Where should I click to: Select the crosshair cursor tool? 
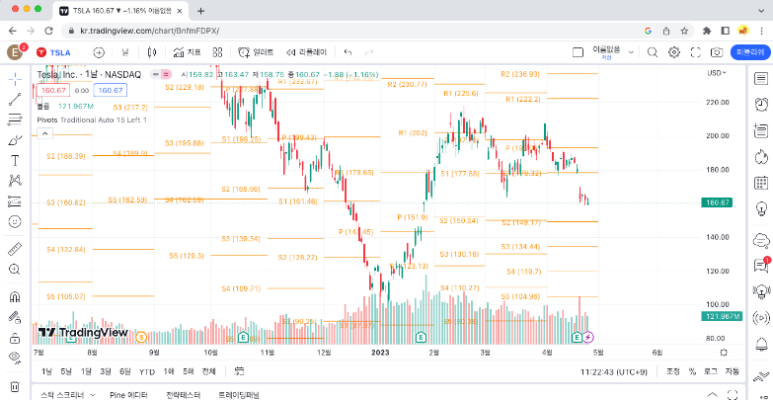tap(15, 78)
